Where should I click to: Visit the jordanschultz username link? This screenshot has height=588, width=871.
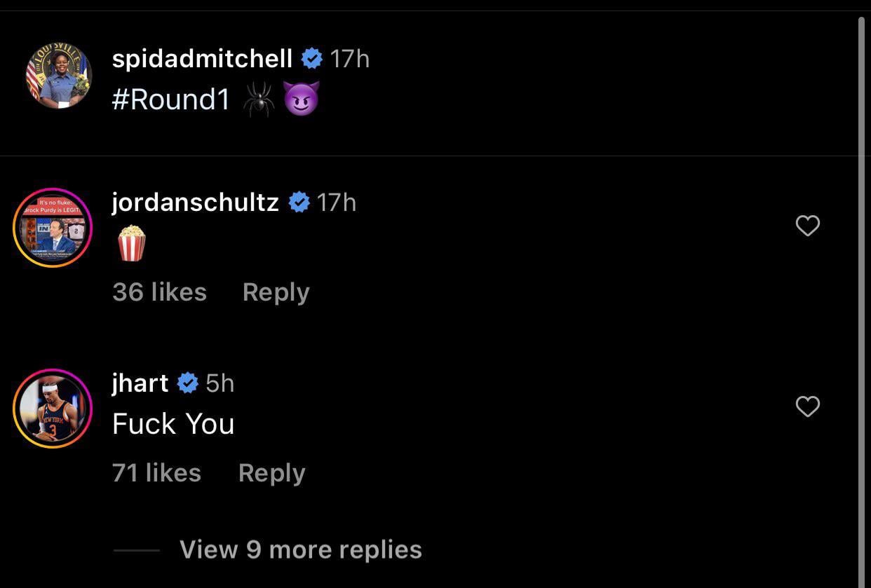coord(195,203)
